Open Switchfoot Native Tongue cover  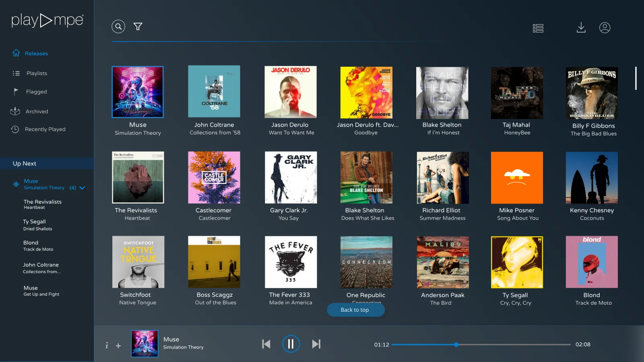[138, 262]
